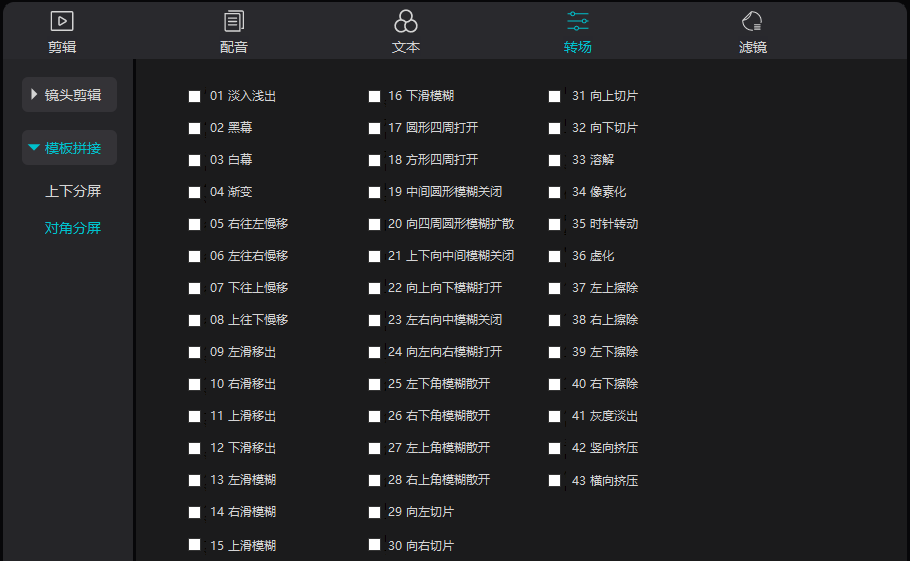Toggle the 38 右上擦除 checkbox
The height and width of the screenshot is (561, 910).
click(554, 320)
